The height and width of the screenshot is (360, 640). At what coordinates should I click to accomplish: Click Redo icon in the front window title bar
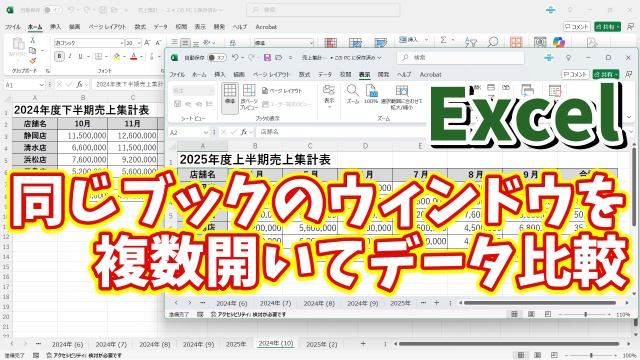coord(251,58)
